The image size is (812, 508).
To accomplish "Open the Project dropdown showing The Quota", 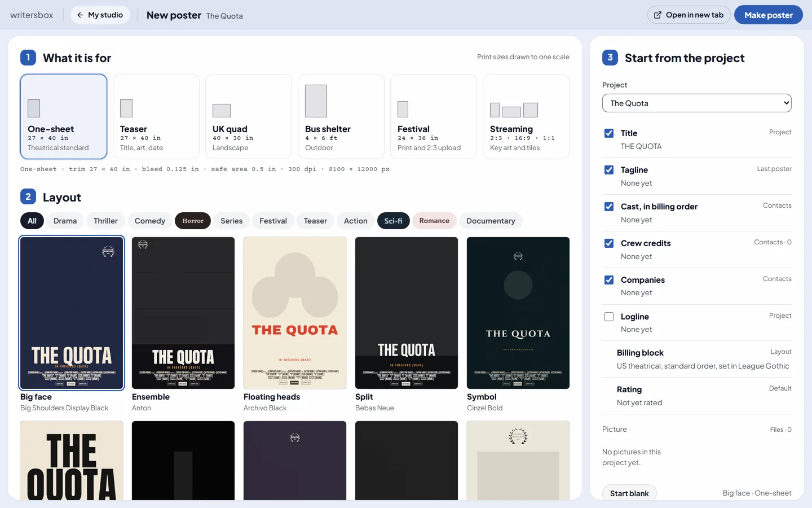I will coord(697,103).
